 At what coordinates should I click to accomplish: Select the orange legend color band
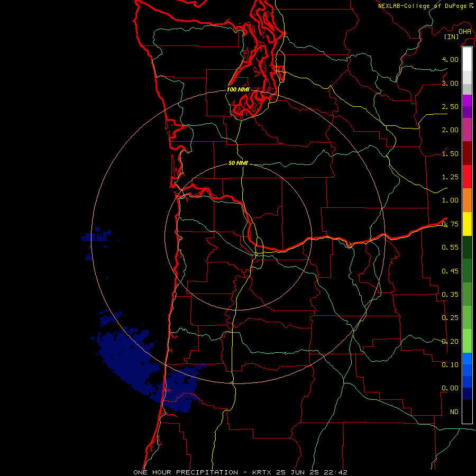point(467,200)
